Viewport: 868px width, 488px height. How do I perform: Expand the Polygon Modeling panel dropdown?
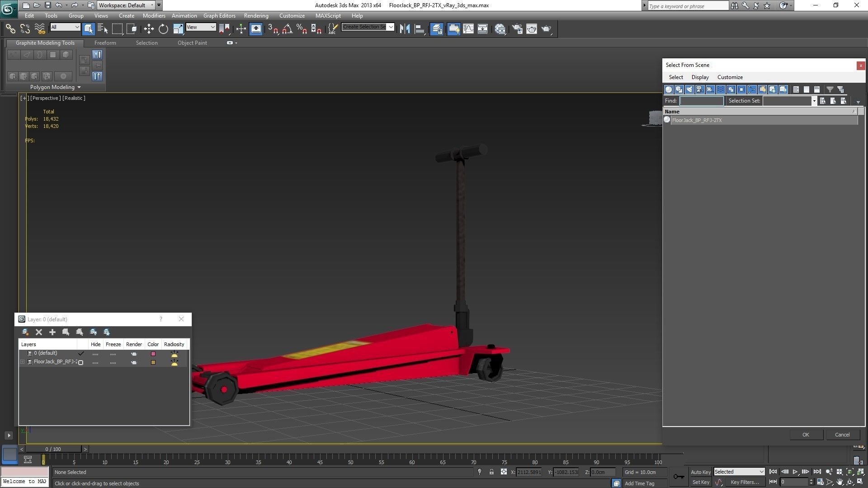pyautogui.click(x=79, y=87)
